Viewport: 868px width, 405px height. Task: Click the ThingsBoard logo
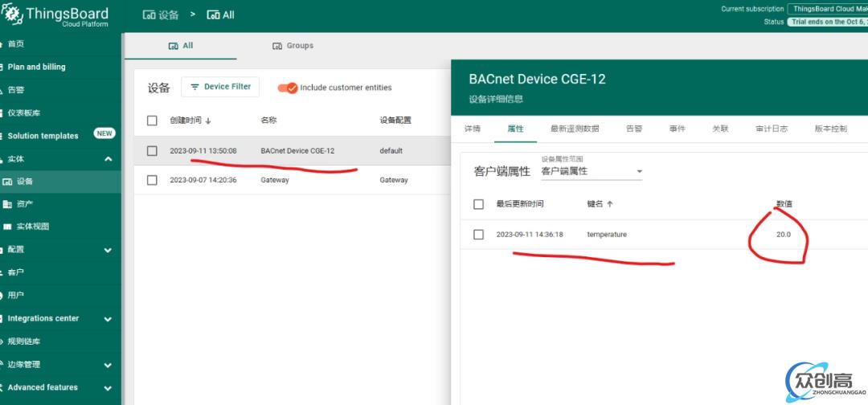(55, 15)
